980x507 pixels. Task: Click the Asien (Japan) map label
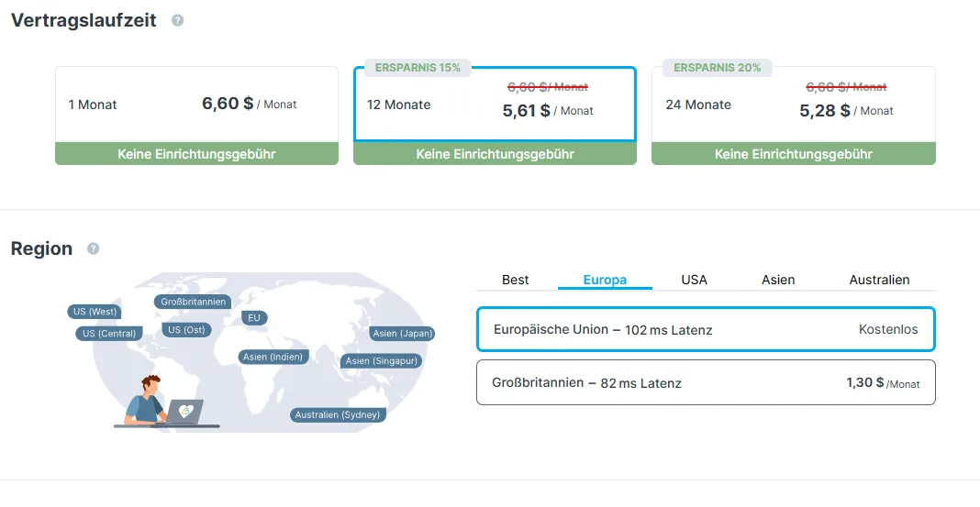click(403, 334)
